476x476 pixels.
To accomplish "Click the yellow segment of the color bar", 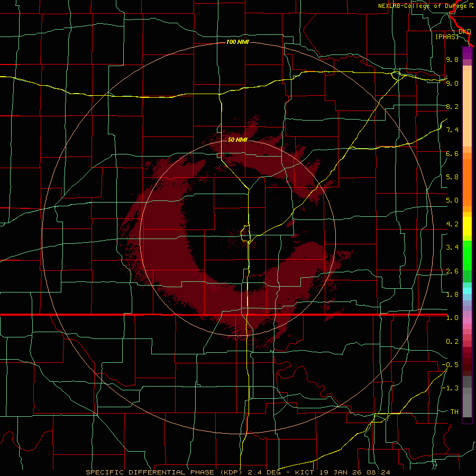I will 467,226.
